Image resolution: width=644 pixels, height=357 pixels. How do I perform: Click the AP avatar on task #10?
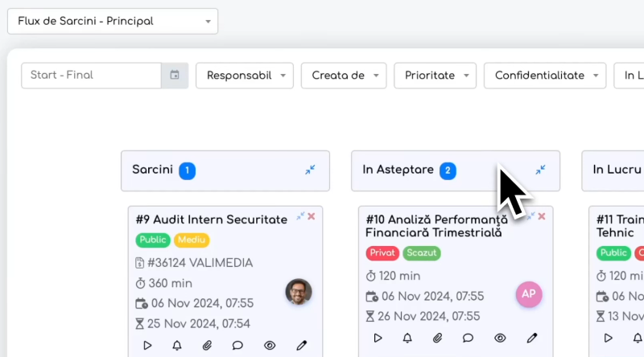[x=529, y=294]
